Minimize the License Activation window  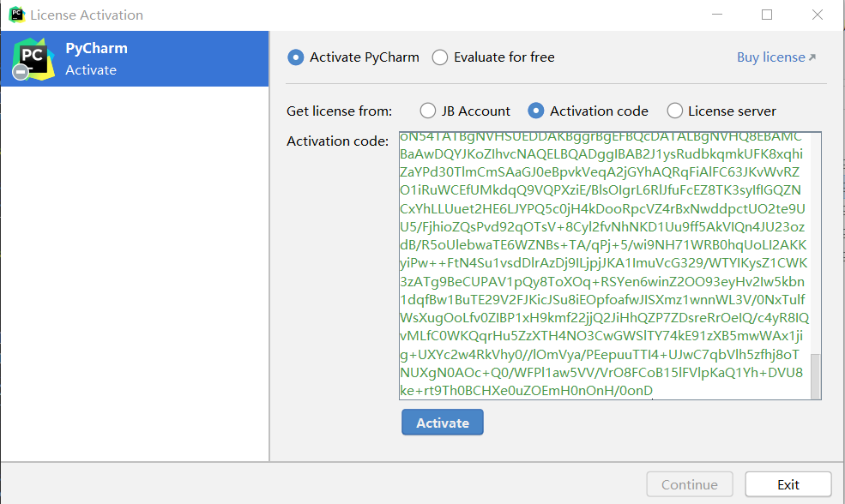tap(716, 15)
